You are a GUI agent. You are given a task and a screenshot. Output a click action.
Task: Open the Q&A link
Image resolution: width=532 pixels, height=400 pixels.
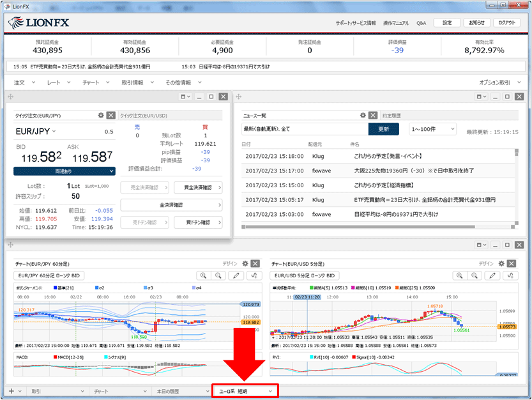pos(421,23)
